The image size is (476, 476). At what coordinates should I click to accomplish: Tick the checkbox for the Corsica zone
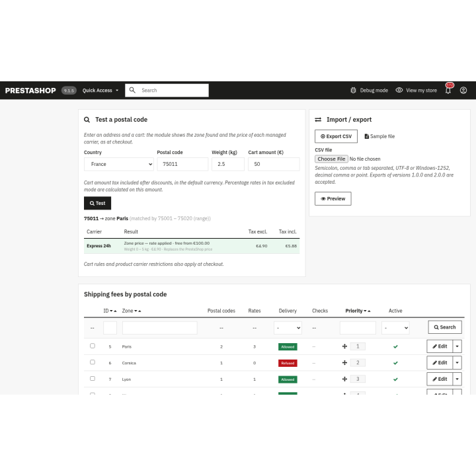pyautogui.click(x=93, y=362)
